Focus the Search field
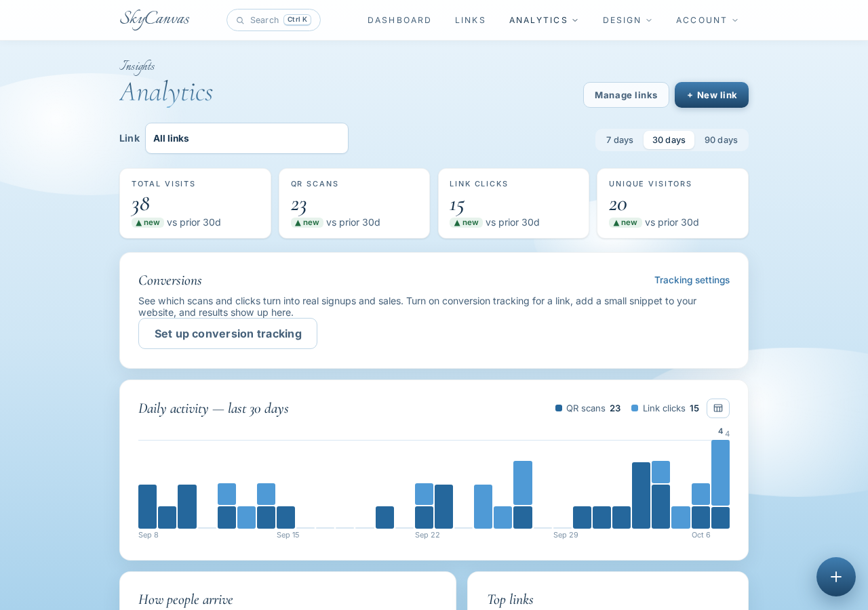868x610 pixels. point(273,20)
